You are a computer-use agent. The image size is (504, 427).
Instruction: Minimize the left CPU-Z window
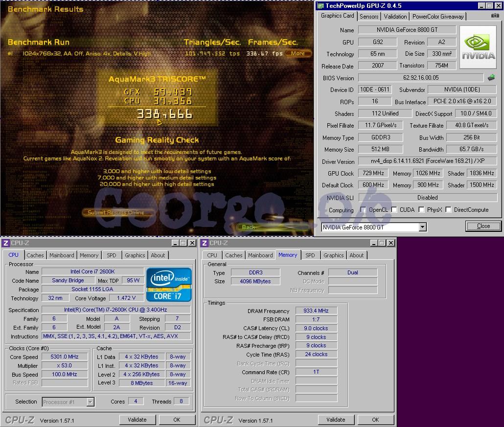point(175,243)
